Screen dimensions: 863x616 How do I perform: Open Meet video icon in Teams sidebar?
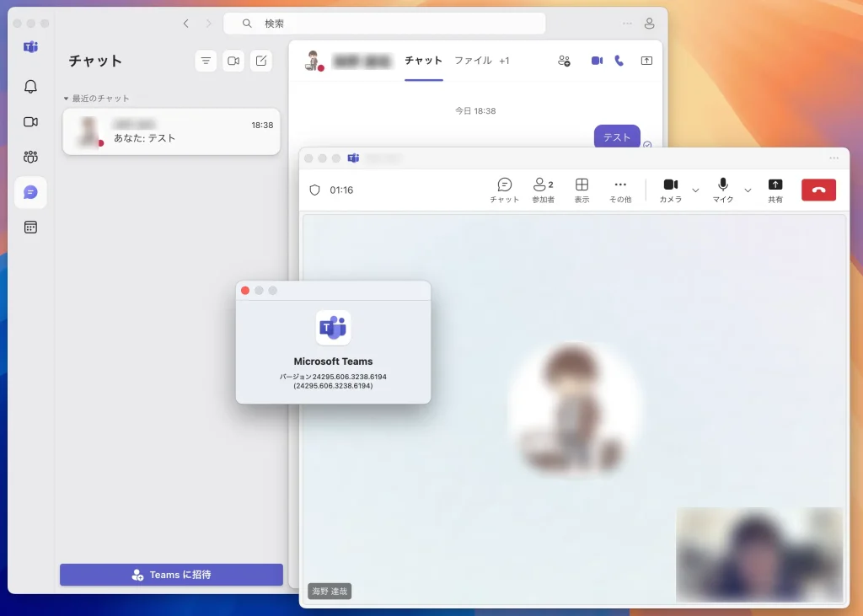click(x=31, y=121)
